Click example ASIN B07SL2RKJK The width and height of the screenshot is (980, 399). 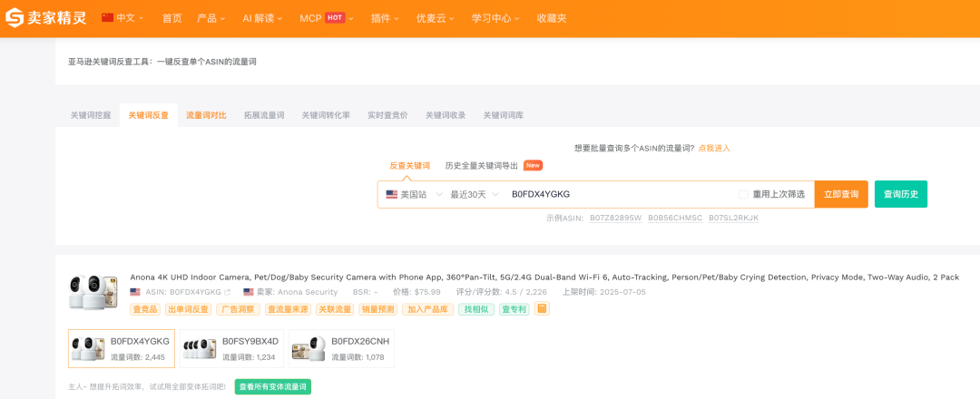[x=733, y=218]
